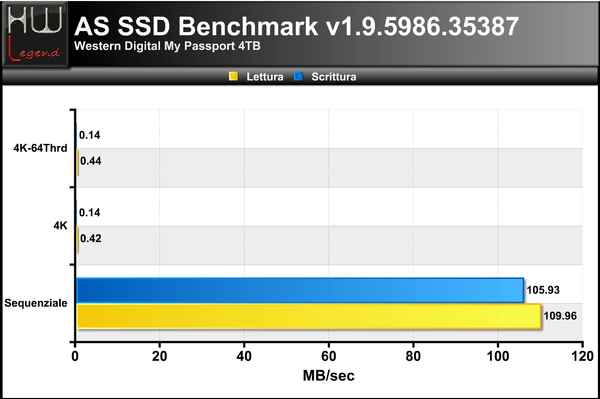Select the Scrittura legend label
Screen dimensions: 600x399
(x=334, y=77)
